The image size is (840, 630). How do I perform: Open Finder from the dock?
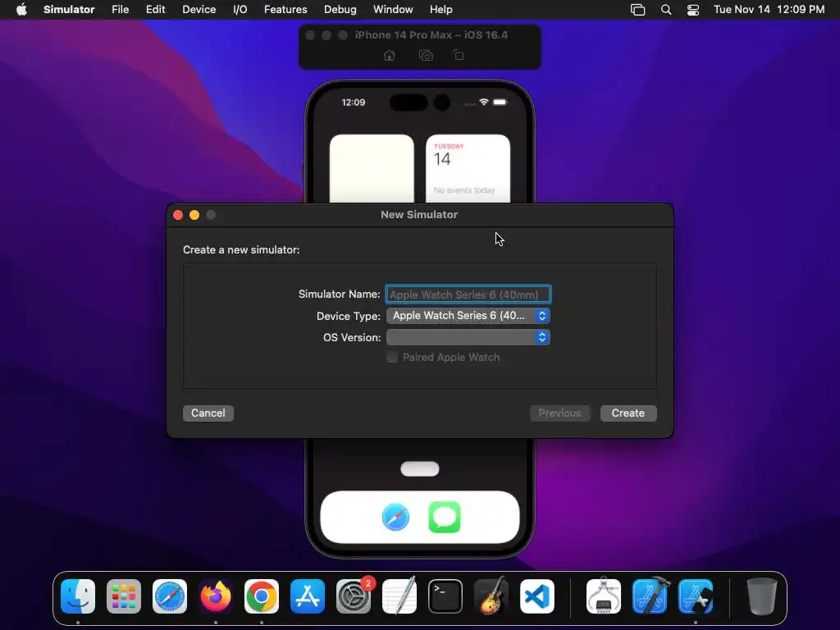coord(78,596)
